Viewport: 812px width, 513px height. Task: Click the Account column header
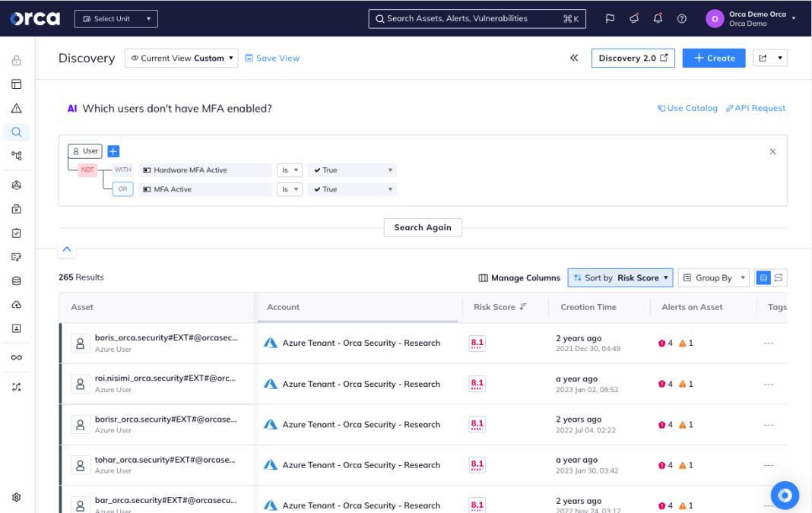284,307
